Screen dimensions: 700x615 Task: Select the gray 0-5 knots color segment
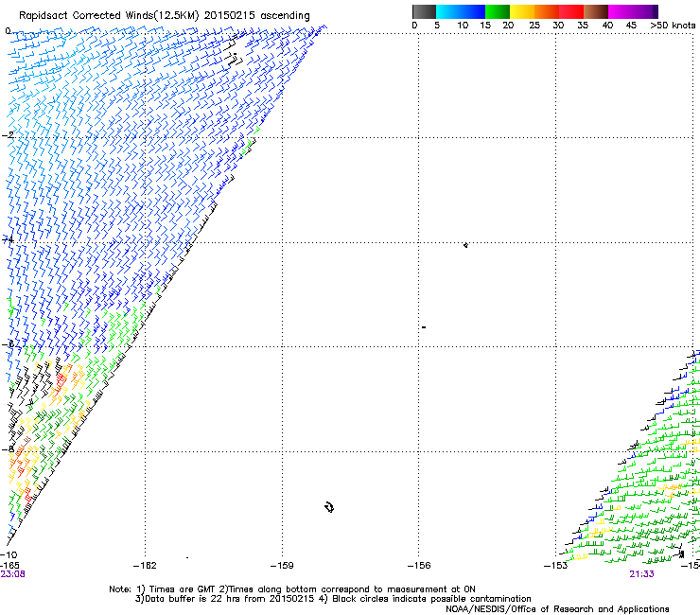(x=424, y=11)
